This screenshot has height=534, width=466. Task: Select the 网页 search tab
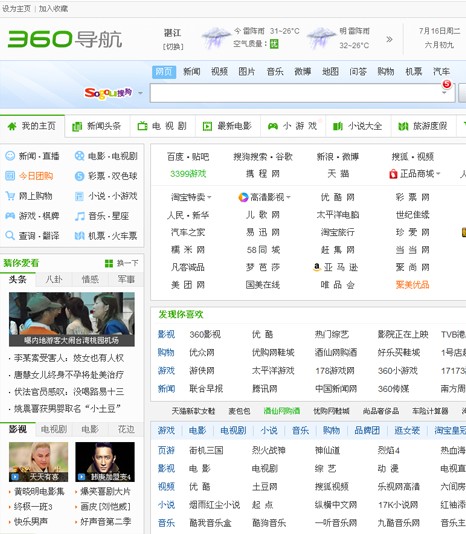164,72
